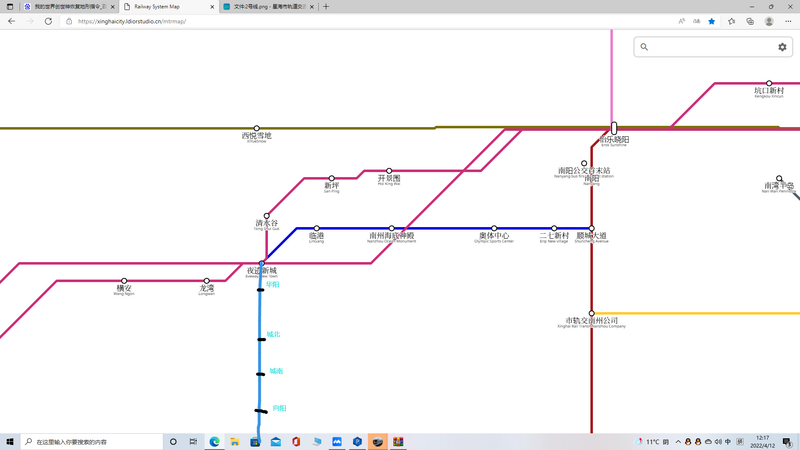Select the 坑口新村 station marker

coord(769,84)
